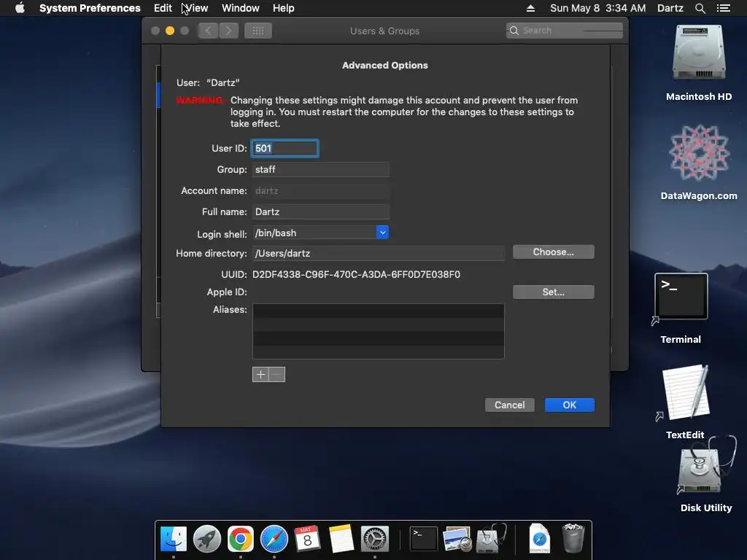Add an alias with plus button

[x=260, y=374]
